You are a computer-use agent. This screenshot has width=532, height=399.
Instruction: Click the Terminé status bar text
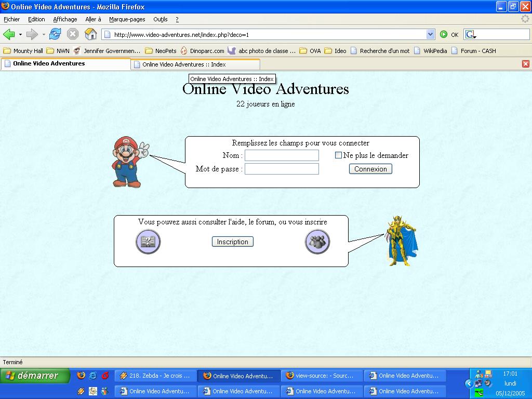point(13,362)
